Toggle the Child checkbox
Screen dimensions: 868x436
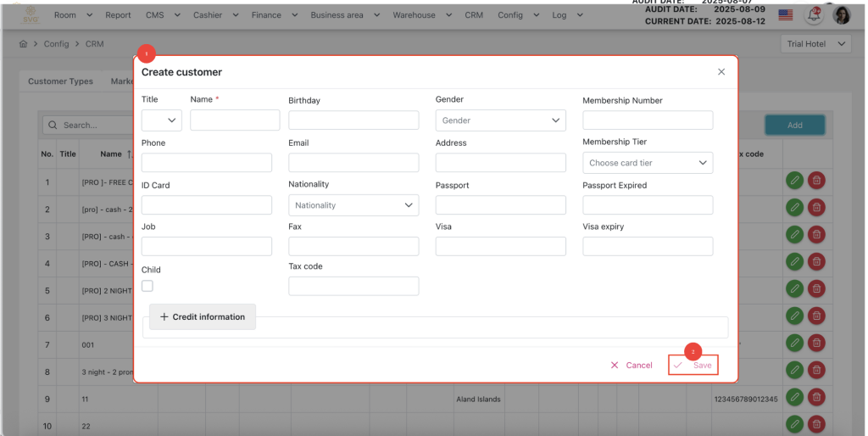point(147,287)
